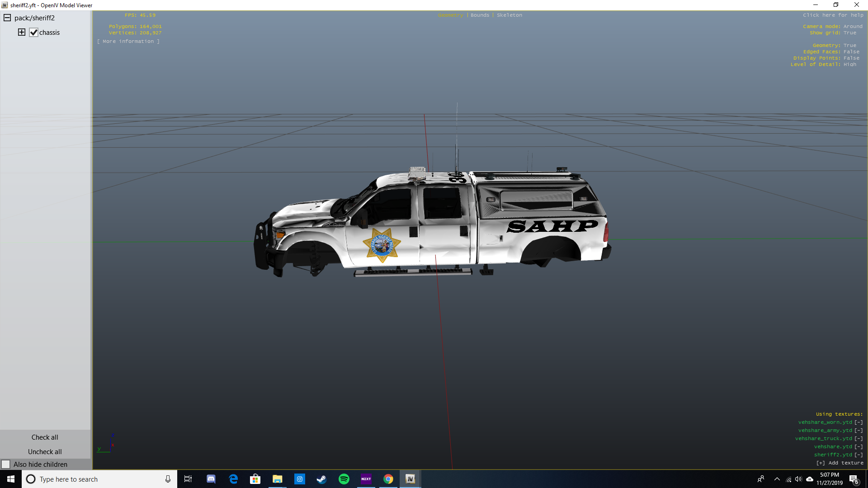The height and width of the screenshot is (488, 868).
Task: Collapse the pack:/sheriff2 root node
Action: [7, 18]
